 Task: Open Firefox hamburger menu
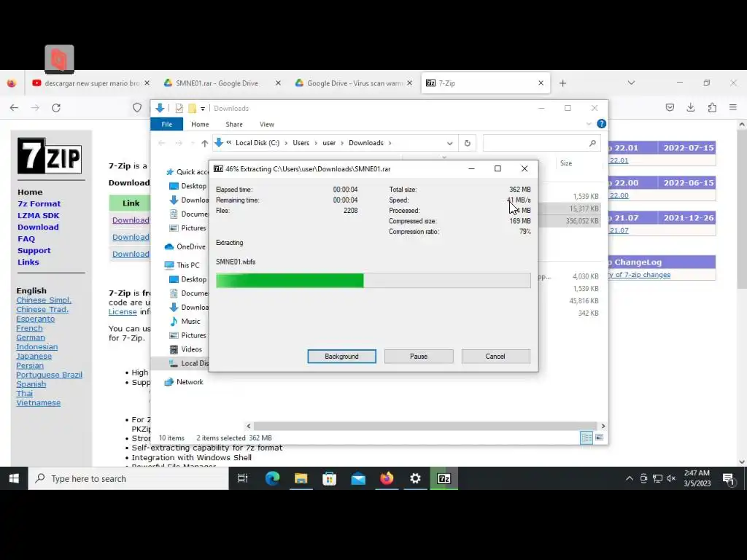(733, 108)
